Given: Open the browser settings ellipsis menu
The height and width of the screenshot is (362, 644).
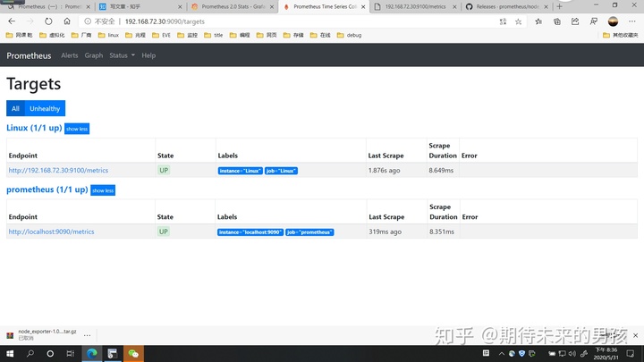Looking at the screenshot, I should [632, 21].
